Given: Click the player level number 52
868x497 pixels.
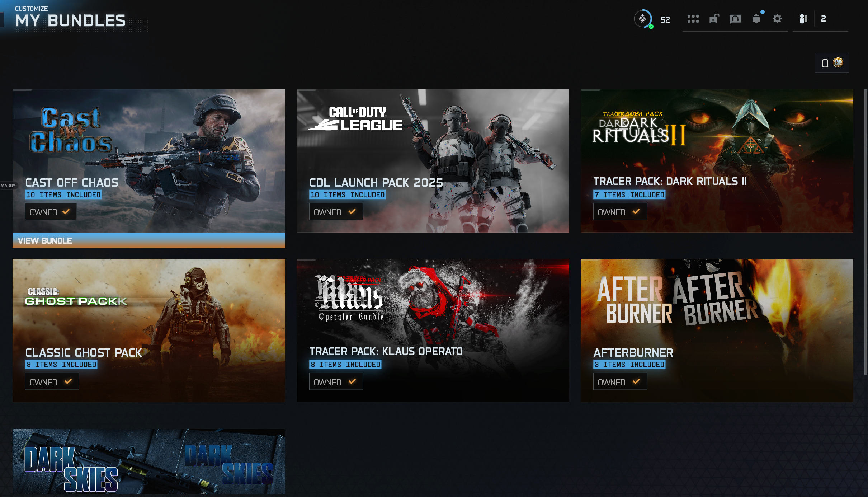Looking at the screenshot, I should point(665,20).
